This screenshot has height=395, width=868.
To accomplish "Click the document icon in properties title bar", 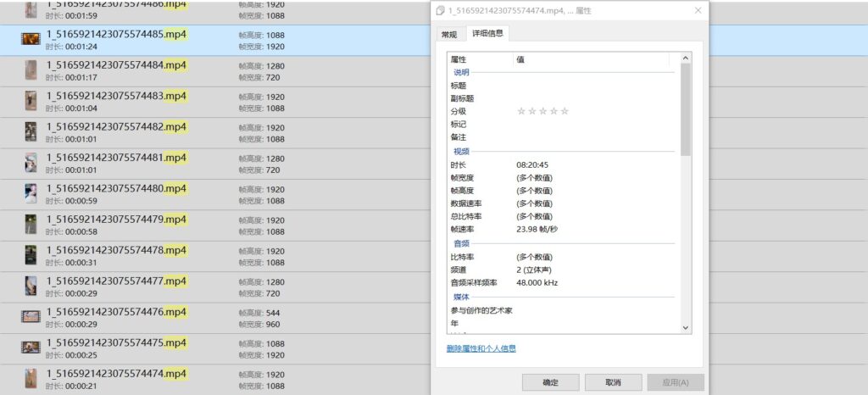I will [440, 10].
